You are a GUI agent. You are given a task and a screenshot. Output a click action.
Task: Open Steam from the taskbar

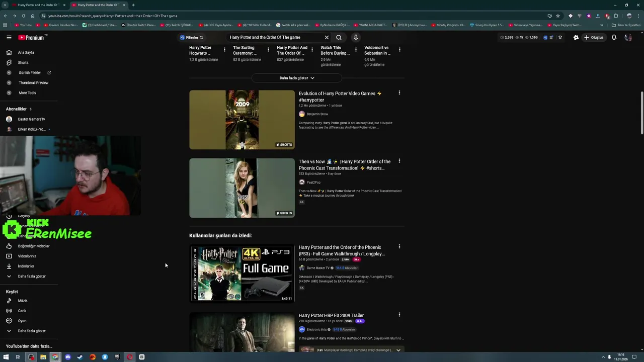point(80,357)
